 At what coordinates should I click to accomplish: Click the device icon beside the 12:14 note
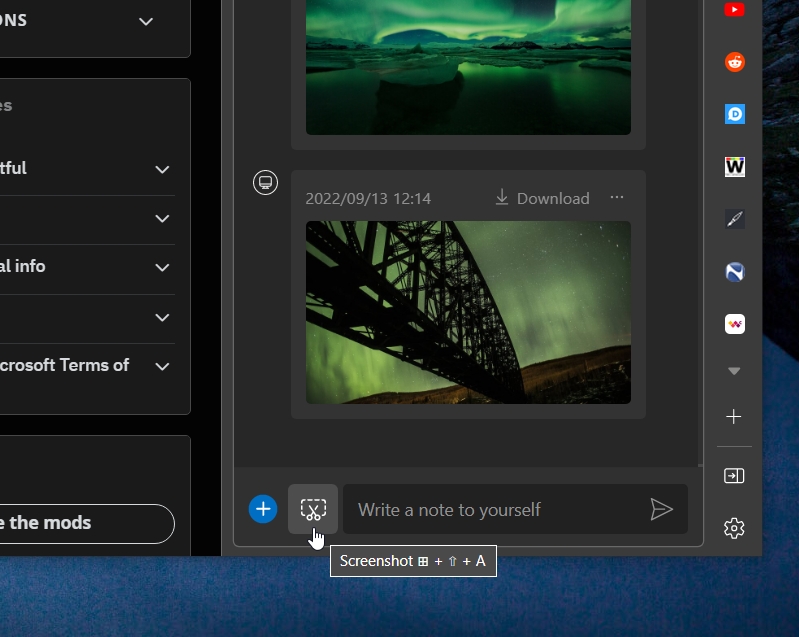click(x=265, y=182)
